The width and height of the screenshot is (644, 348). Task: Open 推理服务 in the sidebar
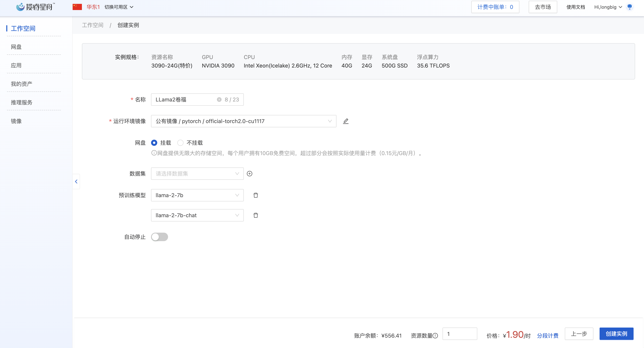(x=21, y=102)
